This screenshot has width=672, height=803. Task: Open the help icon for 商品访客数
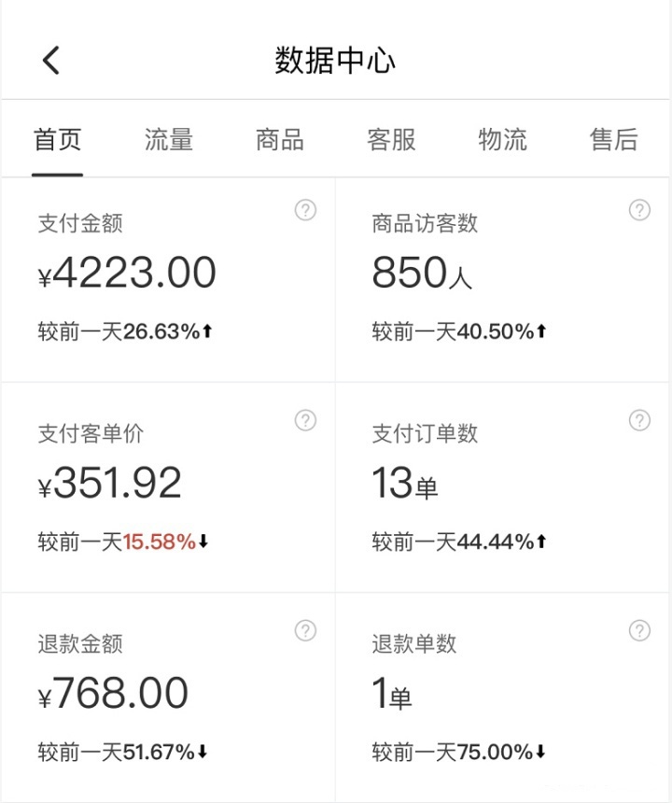[x=639, y=210]
